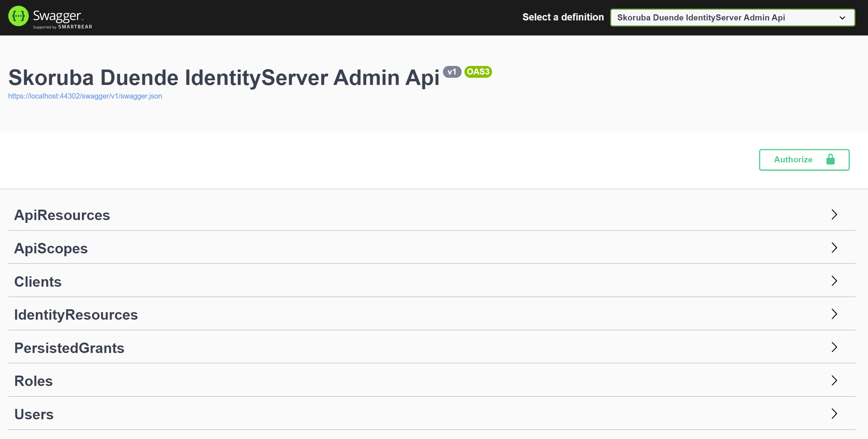Expand the Roles section chevron

834,380
